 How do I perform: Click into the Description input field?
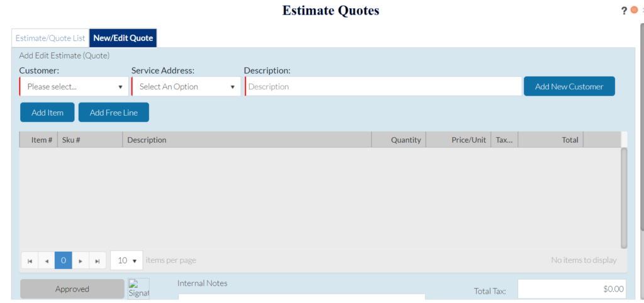(x=383, y=87)
